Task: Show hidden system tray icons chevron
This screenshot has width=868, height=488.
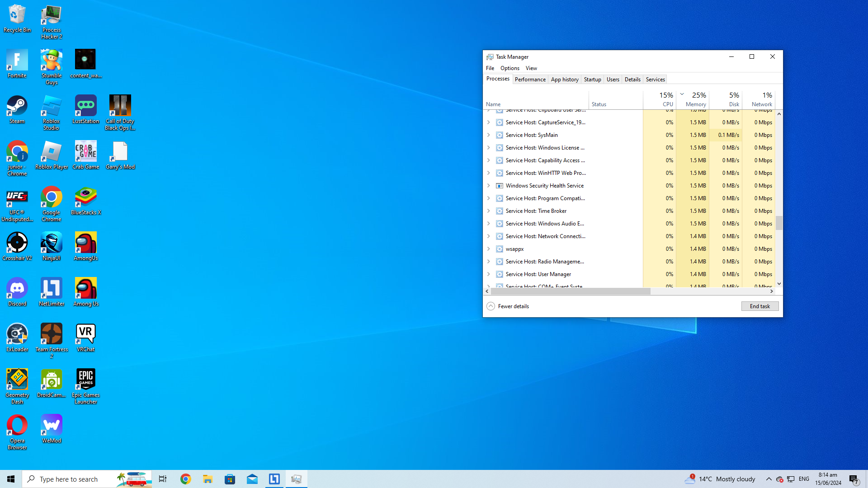Action: click(769, 479)
